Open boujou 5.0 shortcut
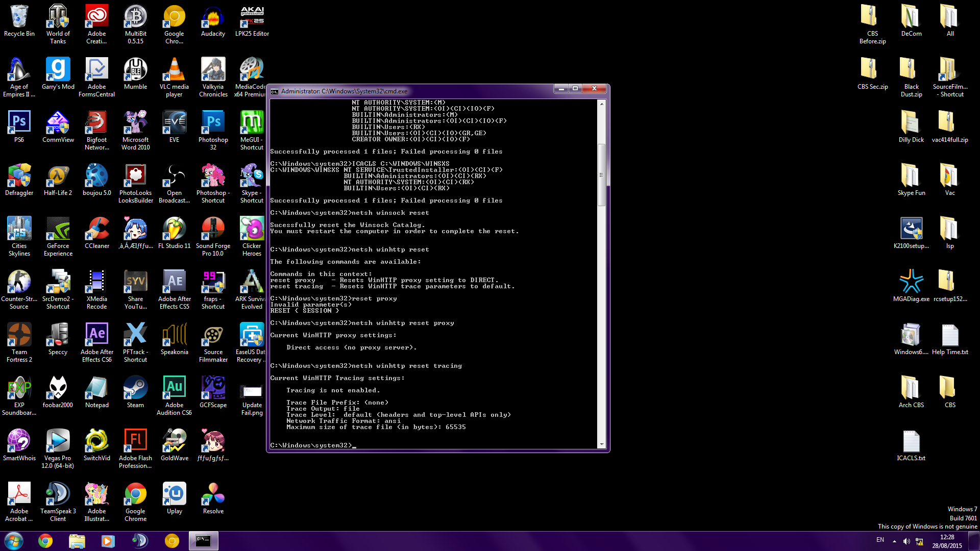The height and width of the screenshot is (551, 980). click(x=96, y=180)
